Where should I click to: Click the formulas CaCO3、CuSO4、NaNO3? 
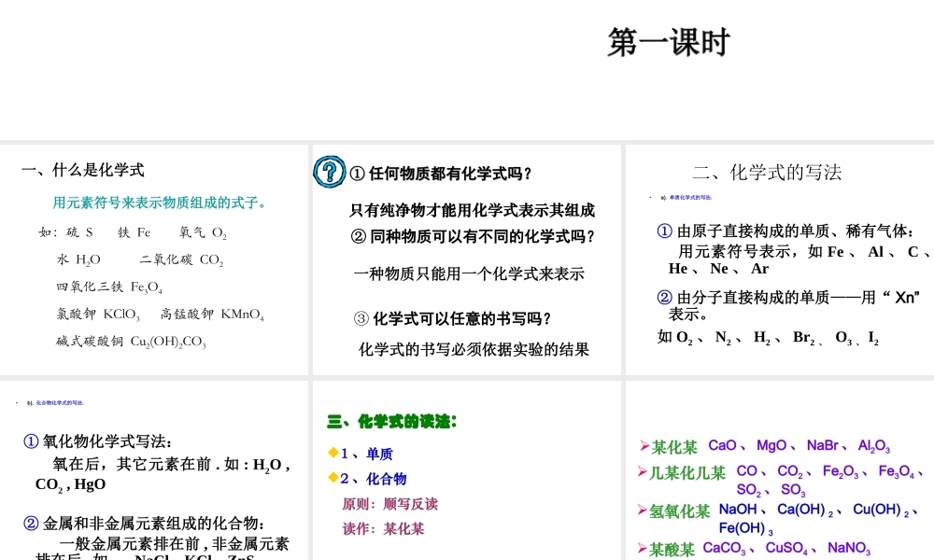pyautogui.click(x=786, y=548)
